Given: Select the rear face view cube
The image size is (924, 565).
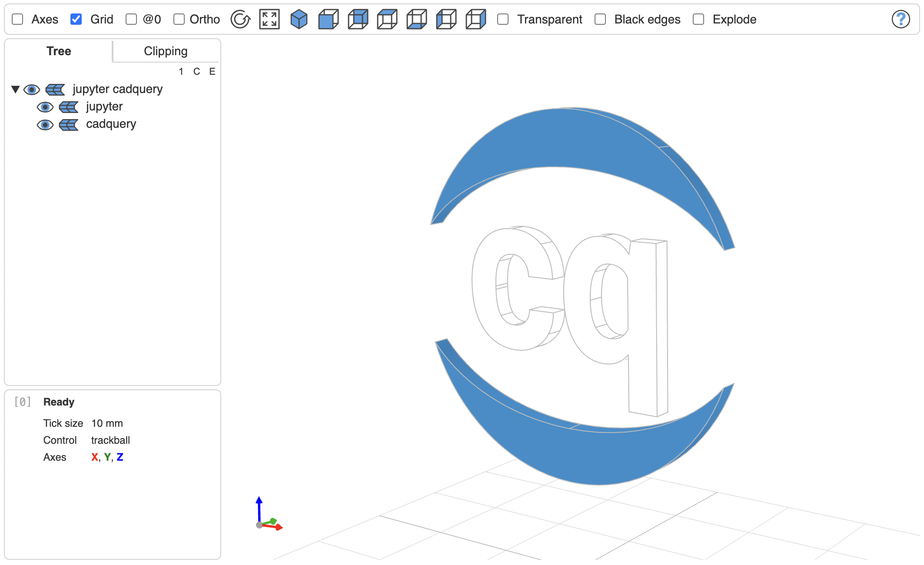Looking at the screenshot, I should [358, 20].
